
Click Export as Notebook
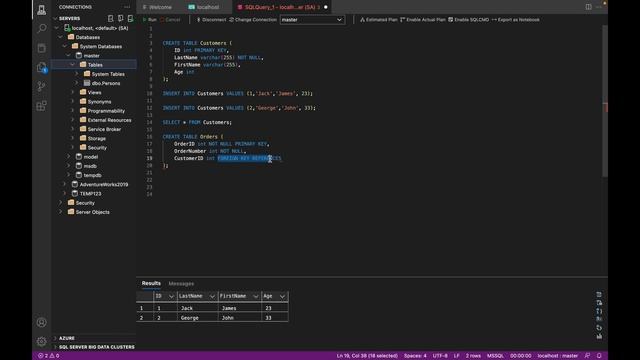click(516, 20)
